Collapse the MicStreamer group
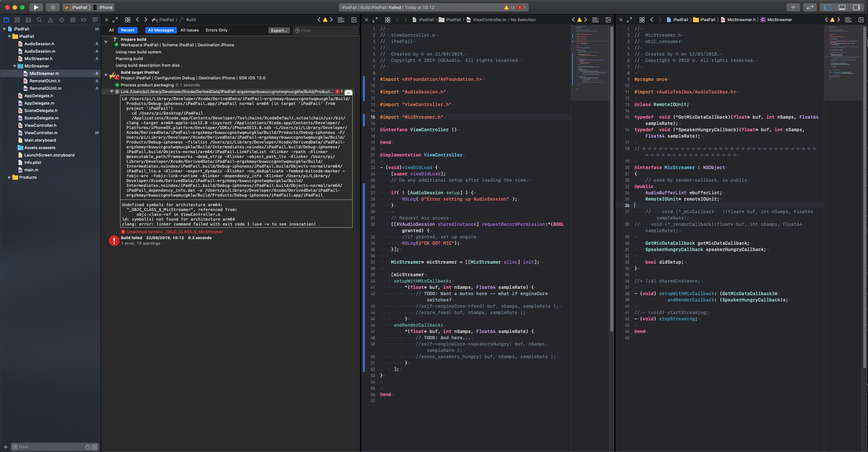 pyautogui.click(x=14, y=66)
